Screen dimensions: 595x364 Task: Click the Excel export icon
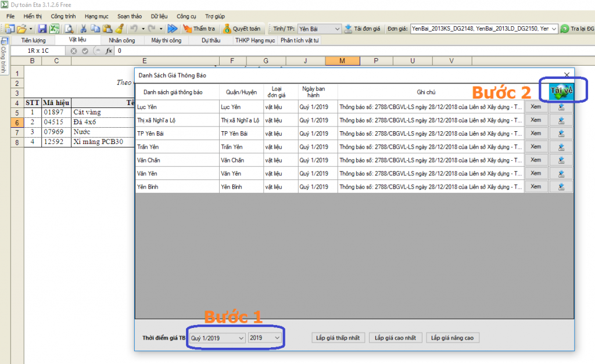pos(54,28)
